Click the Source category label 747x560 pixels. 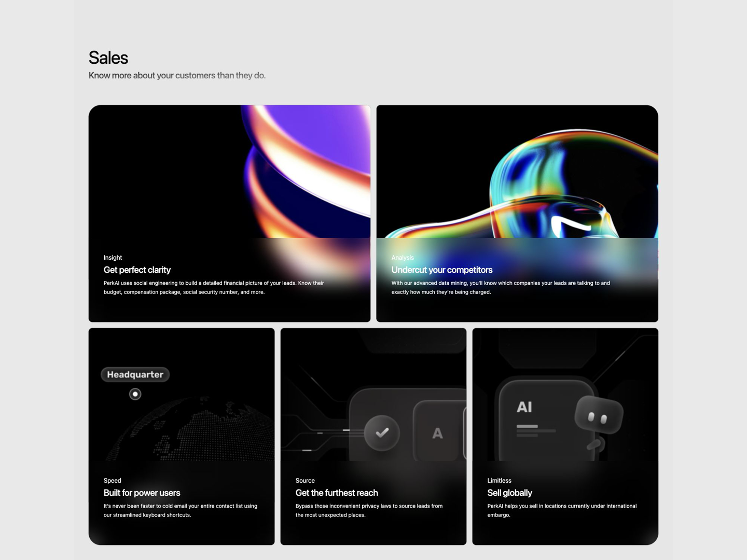coord(305,481)
